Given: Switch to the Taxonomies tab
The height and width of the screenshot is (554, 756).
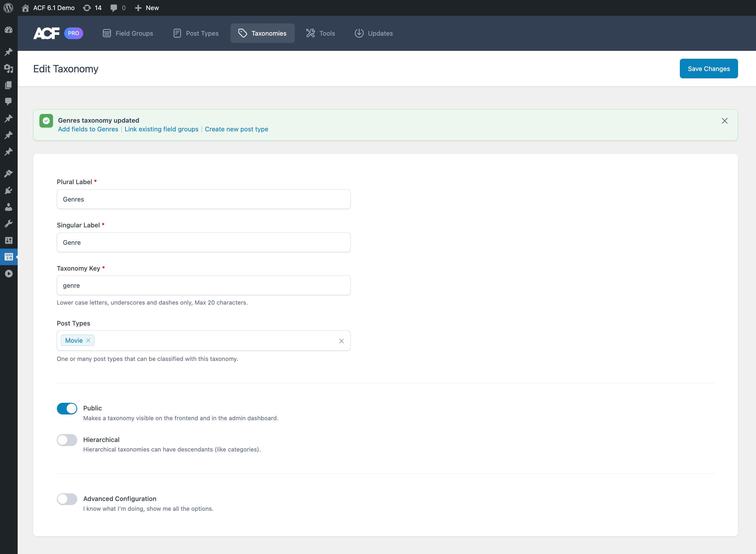Looking at the screenshot, I should click(x=262, y=33).
